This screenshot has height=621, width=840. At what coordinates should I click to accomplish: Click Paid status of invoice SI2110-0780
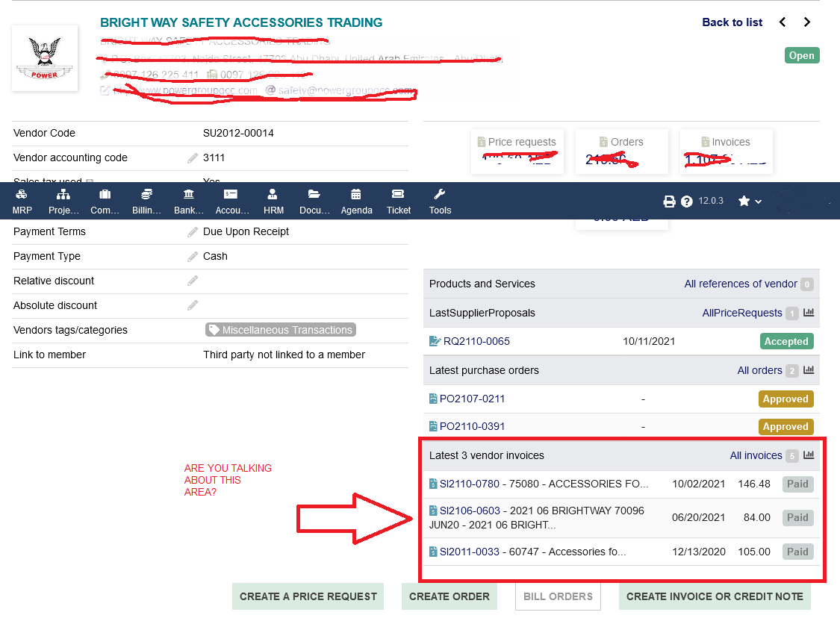797,484
